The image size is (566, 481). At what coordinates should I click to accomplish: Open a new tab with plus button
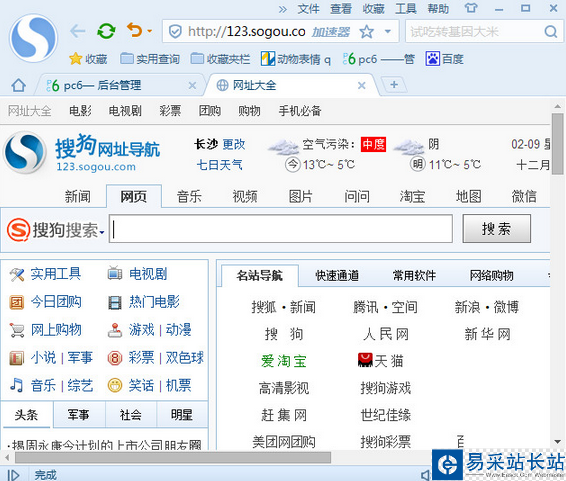point(394,85)
